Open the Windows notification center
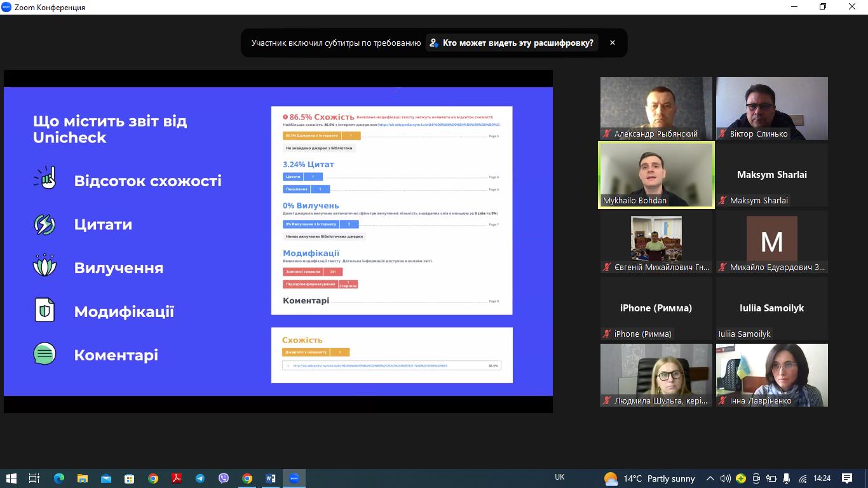This screenshot has width=868, height=488. (847, 478)
